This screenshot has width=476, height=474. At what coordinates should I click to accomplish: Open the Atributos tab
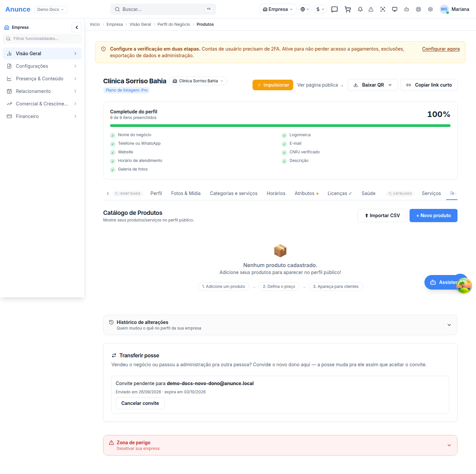point(306,193)
